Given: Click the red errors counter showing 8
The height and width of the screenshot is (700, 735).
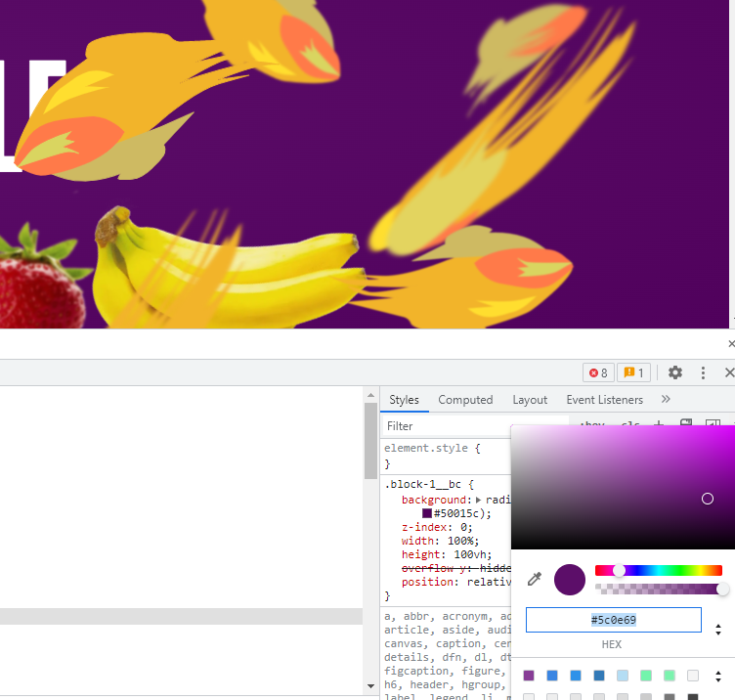Looking at the screenshot, I should 598,372.
